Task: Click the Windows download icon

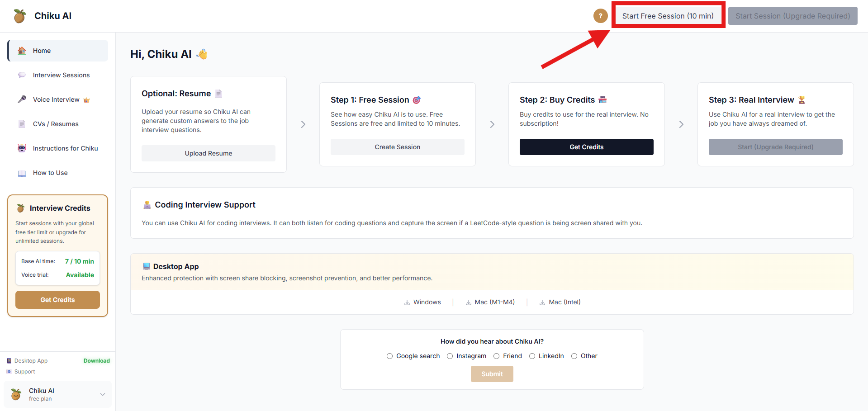Action: coord(407,302)
